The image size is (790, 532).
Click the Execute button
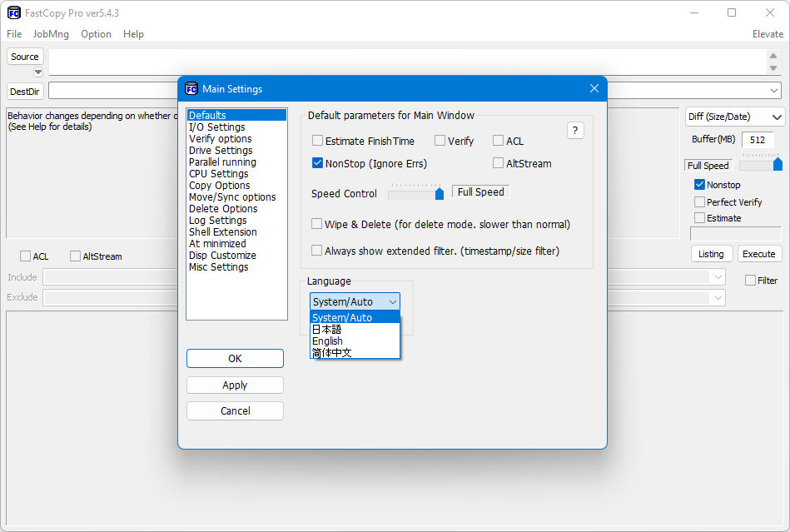point(758,254)
